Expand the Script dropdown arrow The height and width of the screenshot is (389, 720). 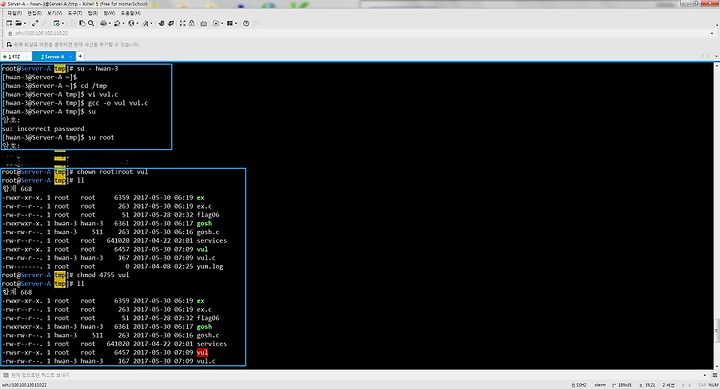[222, 23]
